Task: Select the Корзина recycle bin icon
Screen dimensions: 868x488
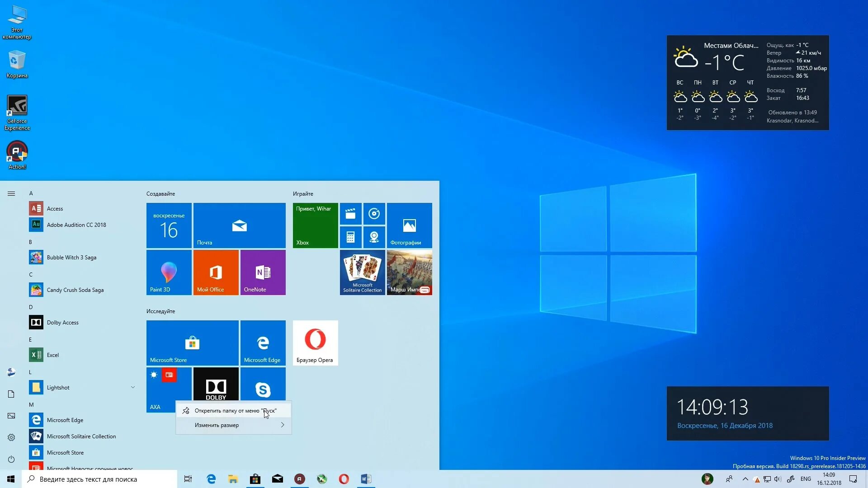Action: coord(17,64)
